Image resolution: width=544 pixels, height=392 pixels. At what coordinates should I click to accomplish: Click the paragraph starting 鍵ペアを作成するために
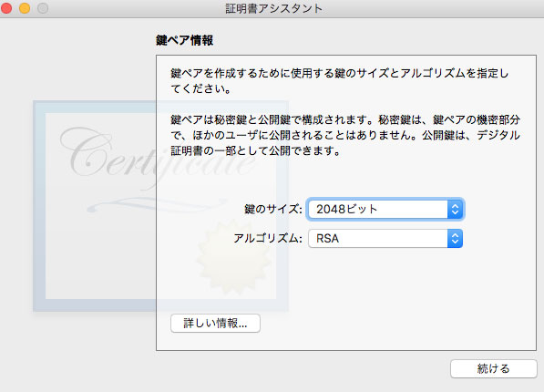tap(339, 81)
